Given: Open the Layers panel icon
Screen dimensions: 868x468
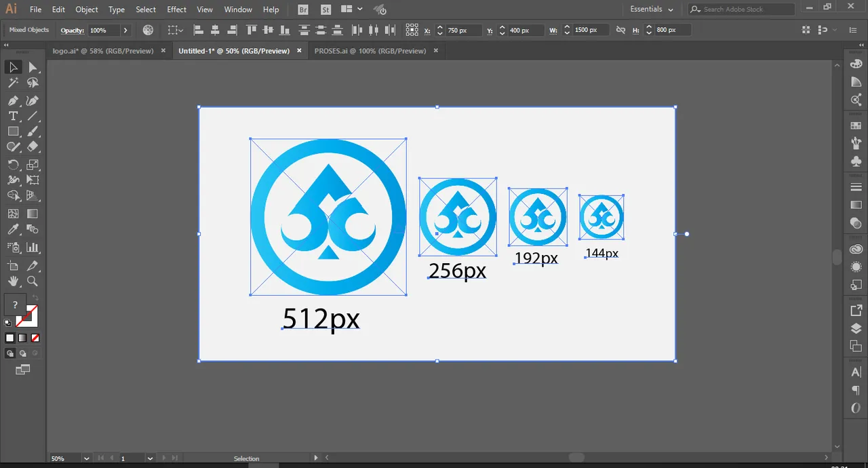Looking at the screenshot, I should pos(856,329).
